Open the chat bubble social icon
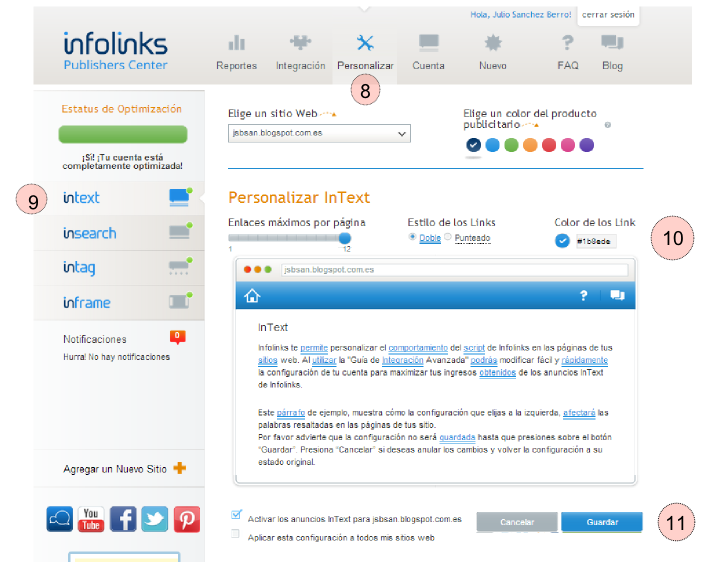The height and width of the screenshot is (562, 718). 60,519
